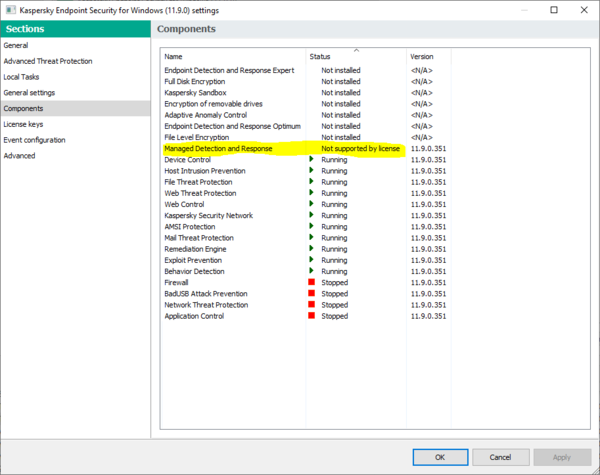The width and height of the screenshot is (600, 475).
Task: Select the Kaspersky Sandbox component
Action: click(x=195, y=93)
